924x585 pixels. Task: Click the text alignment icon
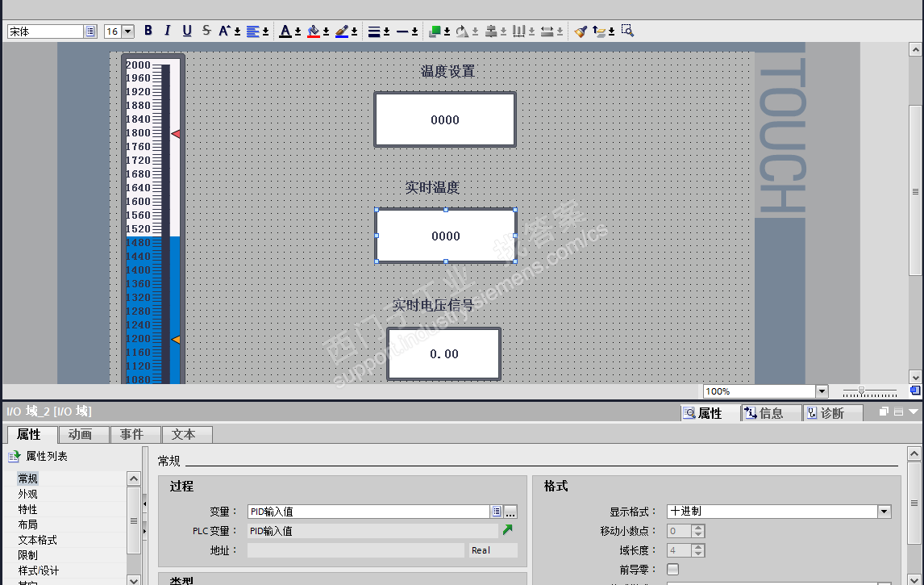253,31
